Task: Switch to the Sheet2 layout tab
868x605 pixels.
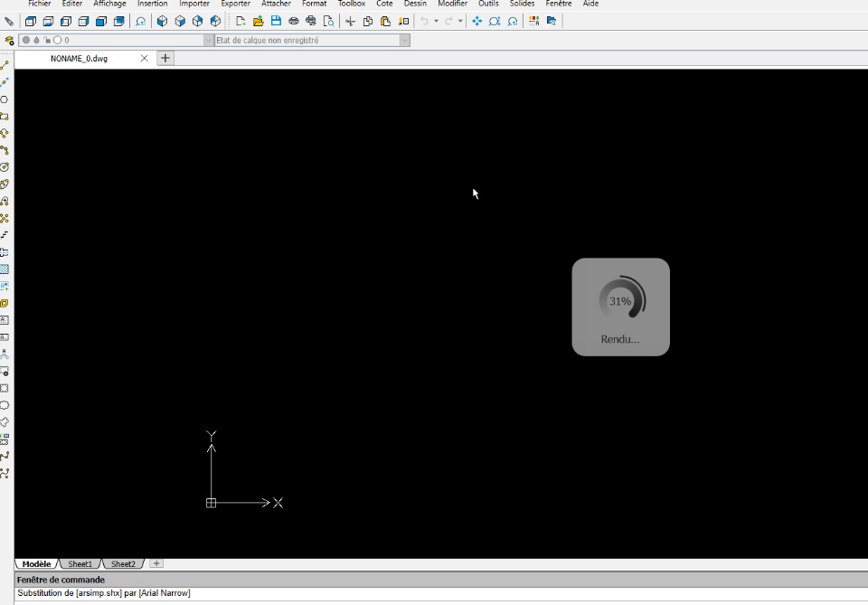Action: (x=123, y=564)
